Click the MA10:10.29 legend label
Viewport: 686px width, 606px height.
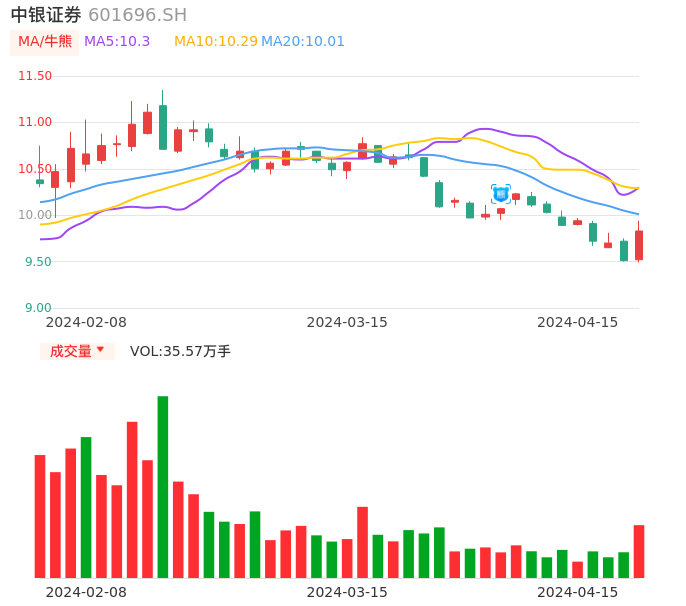click(x=216, y=42)
